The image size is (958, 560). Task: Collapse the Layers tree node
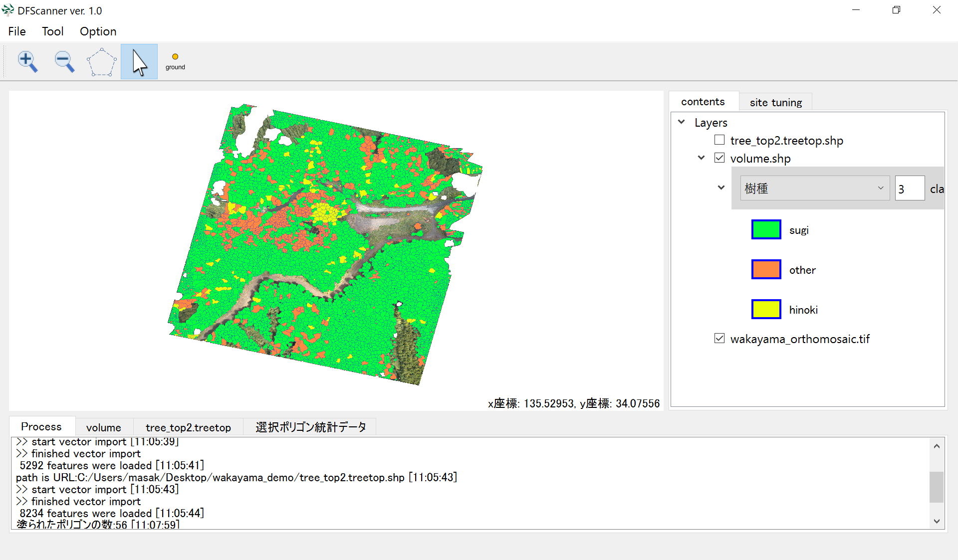pos(682,122)
